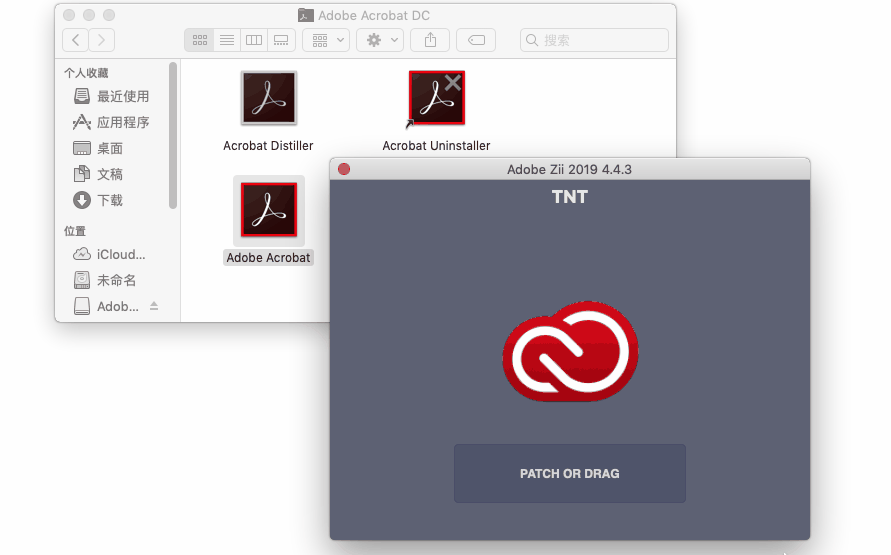Switch Finder to gallery view
The height and width of the screenshot is (555, 891).
coord(281,40)
